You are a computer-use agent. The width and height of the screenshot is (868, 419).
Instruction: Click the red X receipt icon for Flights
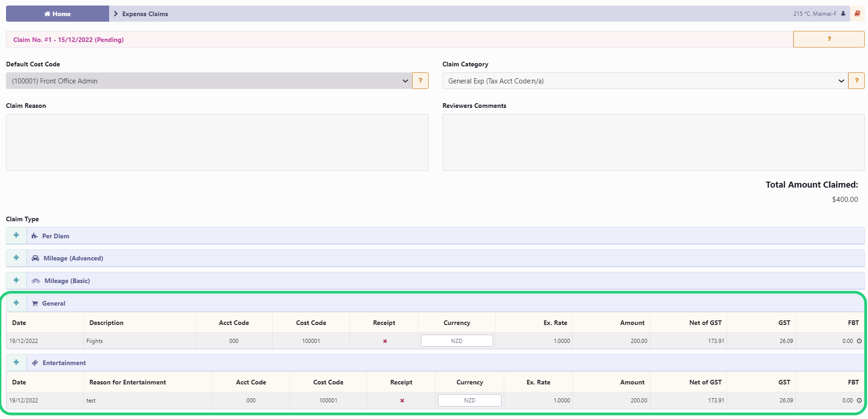pos(384,341)
